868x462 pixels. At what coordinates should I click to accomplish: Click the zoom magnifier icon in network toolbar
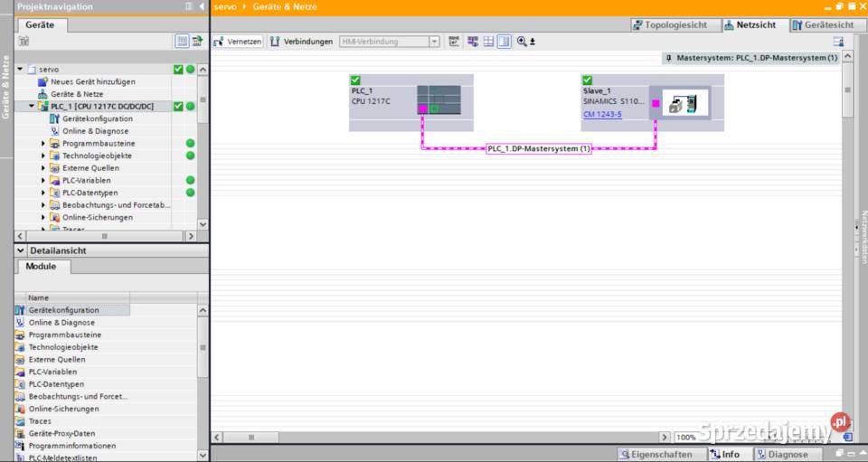pyautogui.click(x=522, y=42)
